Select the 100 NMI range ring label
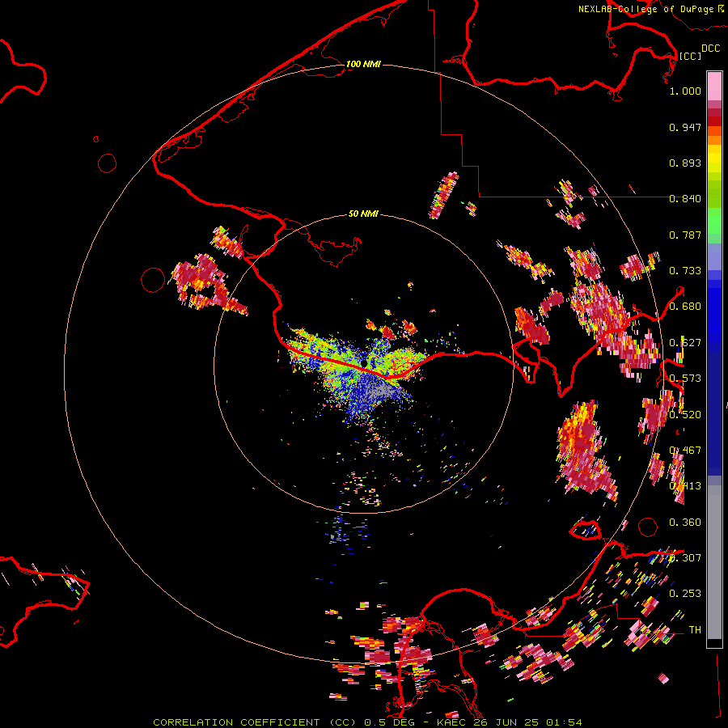Viewport: 728px width, 728px height. 363,64
